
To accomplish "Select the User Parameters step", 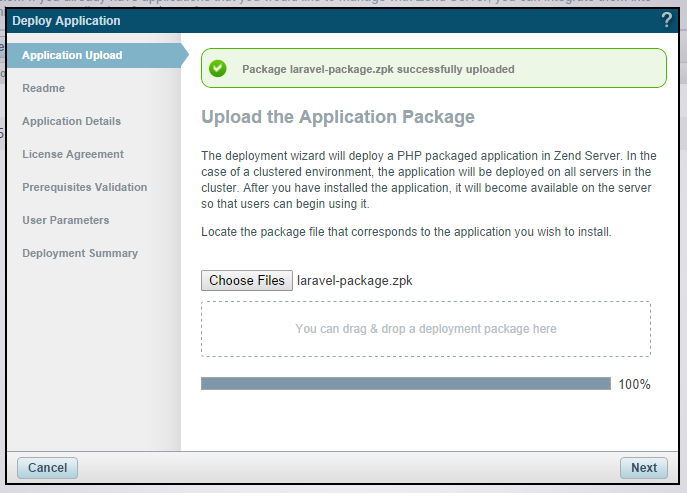I will [x=65, y=220].
